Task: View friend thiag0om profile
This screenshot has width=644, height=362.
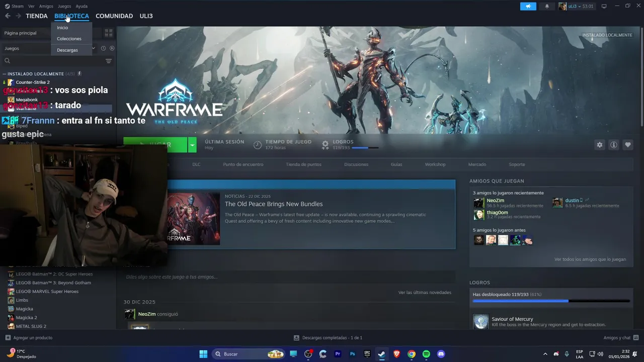Action: pyautogui.click(x=497, y=213)
